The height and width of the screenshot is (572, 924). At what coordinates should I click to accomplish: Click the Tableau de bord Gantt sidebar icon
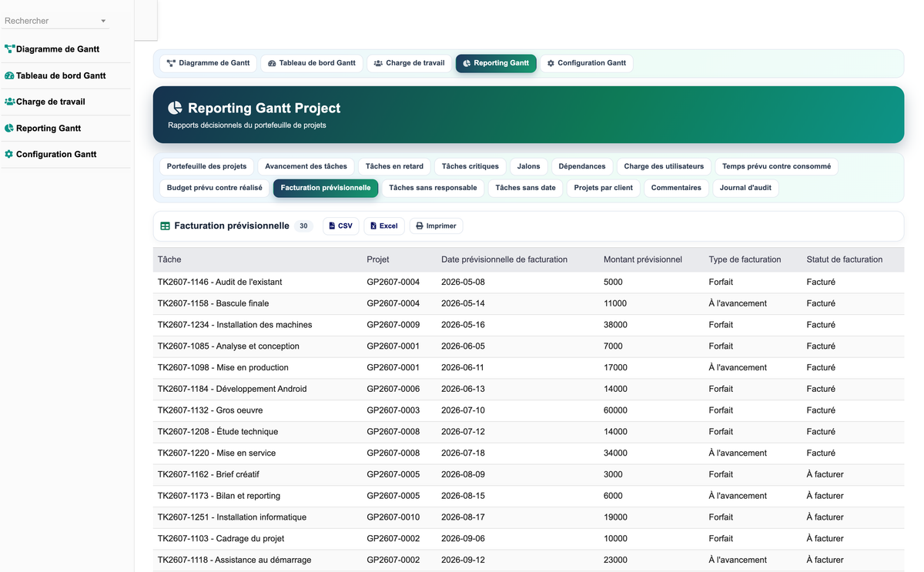9,75
